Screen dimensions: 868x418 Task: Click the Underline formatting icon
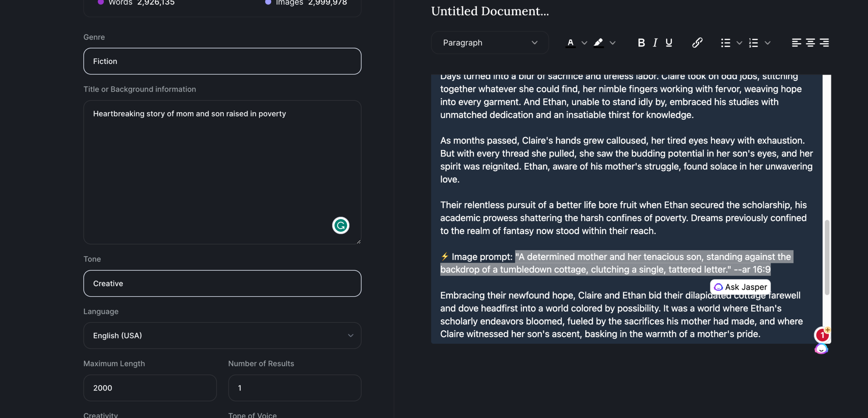tap(669, 42)
